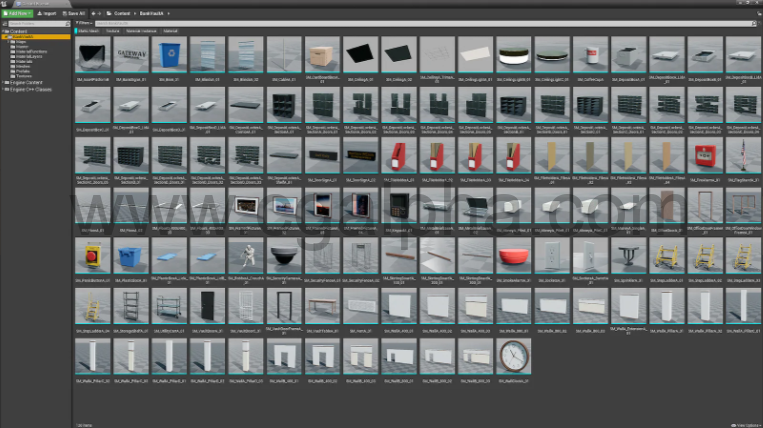The image size is (763, 428).
Task: Select the Gateway bank sign mesh thumbnail
Action: (x=131, y=56)
